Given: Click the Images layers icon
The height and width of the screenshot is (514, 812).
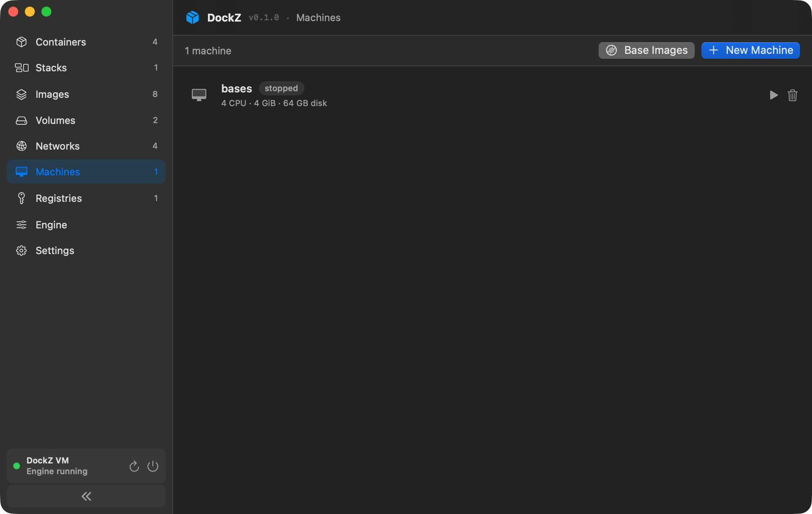Looking at the screenshot, I should coord(22,94).
